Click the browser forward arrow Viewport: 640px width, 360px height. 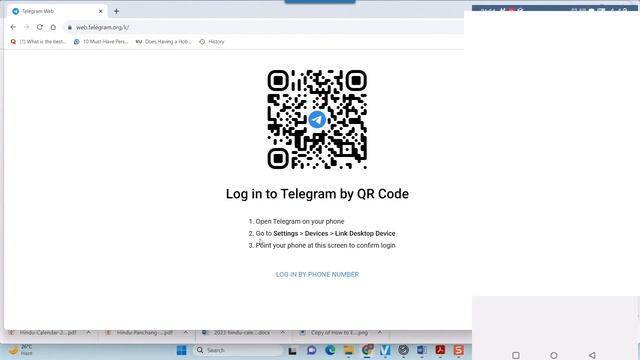tap(27, 27)
